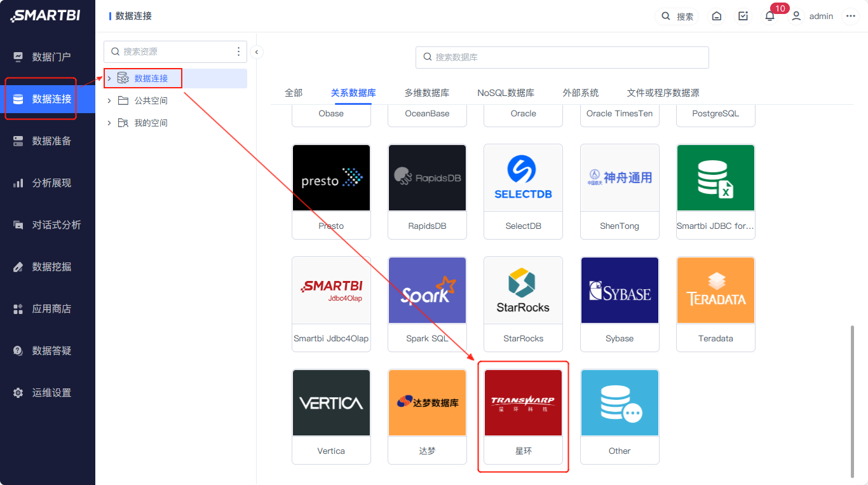The image size is (868, 485).
Task: Click the home icon in the top bar
Action: 717,17
